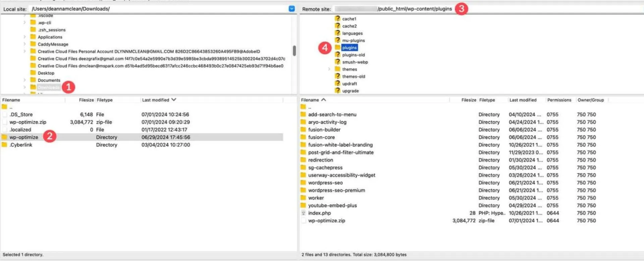Click the .Cyberlink folder icon

(x=4, y=145)
